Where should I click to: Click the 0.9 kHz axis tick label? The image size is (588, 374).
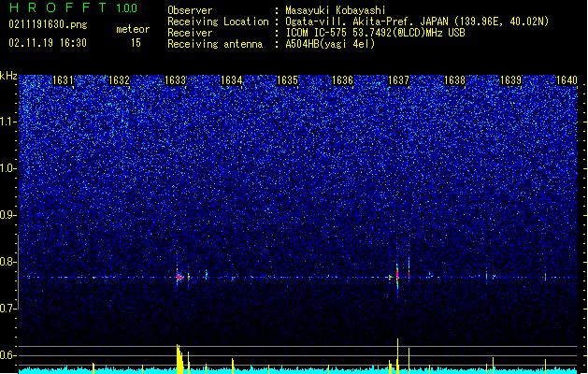[x=7, y=215]
